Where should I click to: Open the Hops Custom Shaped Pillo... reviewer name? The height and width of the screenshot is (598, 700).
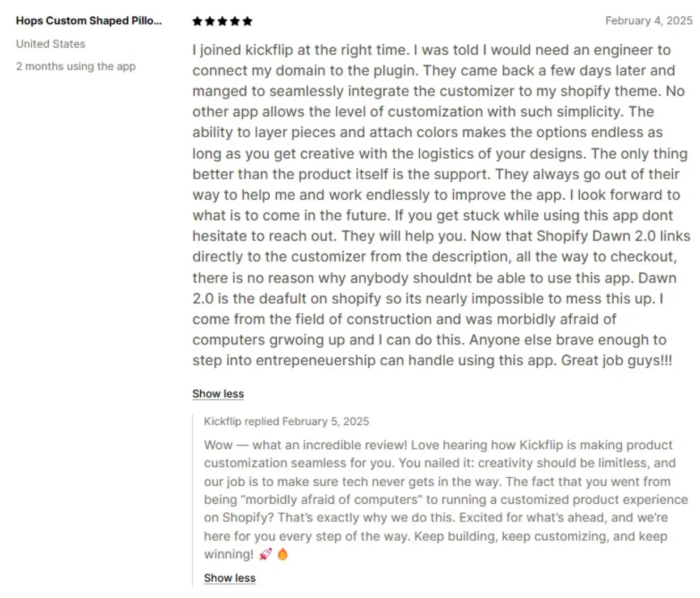[x=88, y=21]
